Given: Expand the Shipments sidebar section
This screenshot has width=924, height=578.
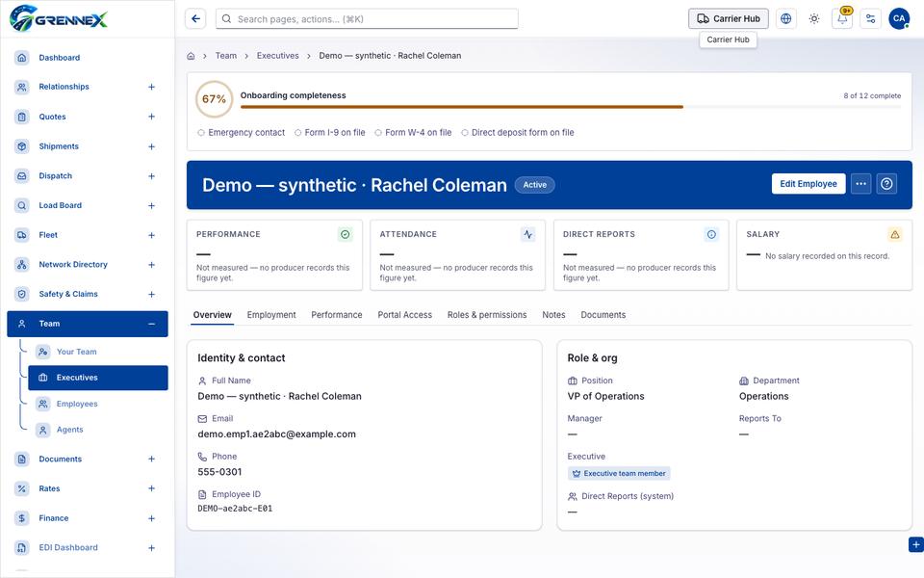Looking at the screenshot, I should (x=151, y=146).
